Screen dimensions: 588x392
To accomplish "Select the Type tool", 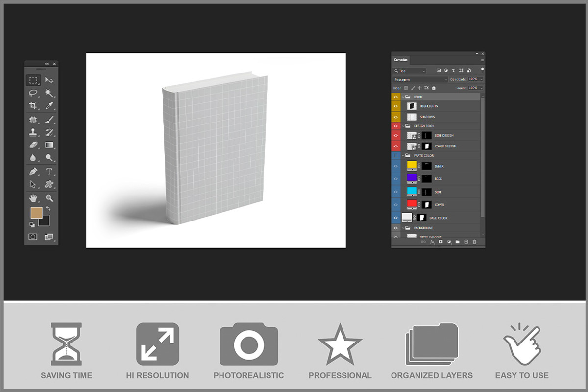I will tap(49, 171).
